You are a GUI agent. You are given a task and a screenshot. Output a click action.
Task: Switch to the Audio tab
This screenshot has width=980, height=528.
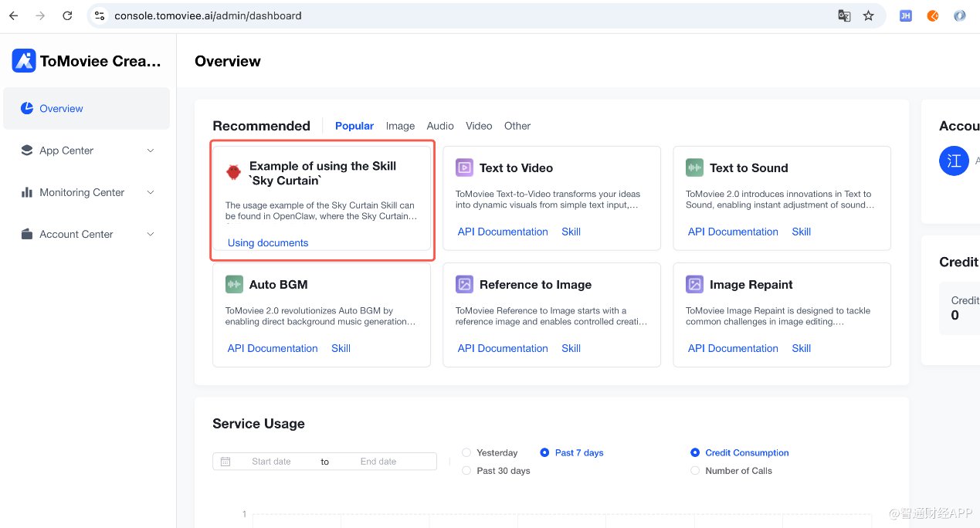pyautogui.click(x=440, y=126)
